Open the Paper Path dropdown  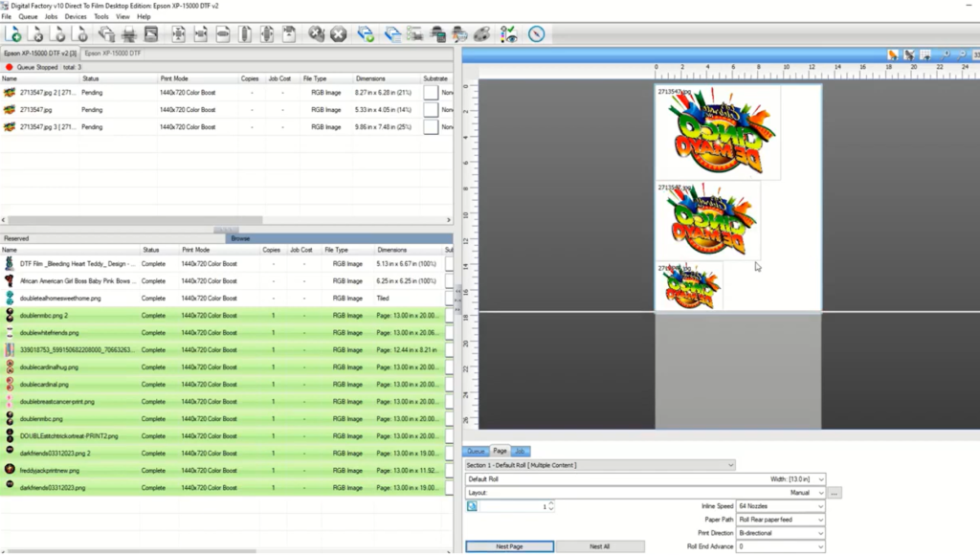[781, 520]
